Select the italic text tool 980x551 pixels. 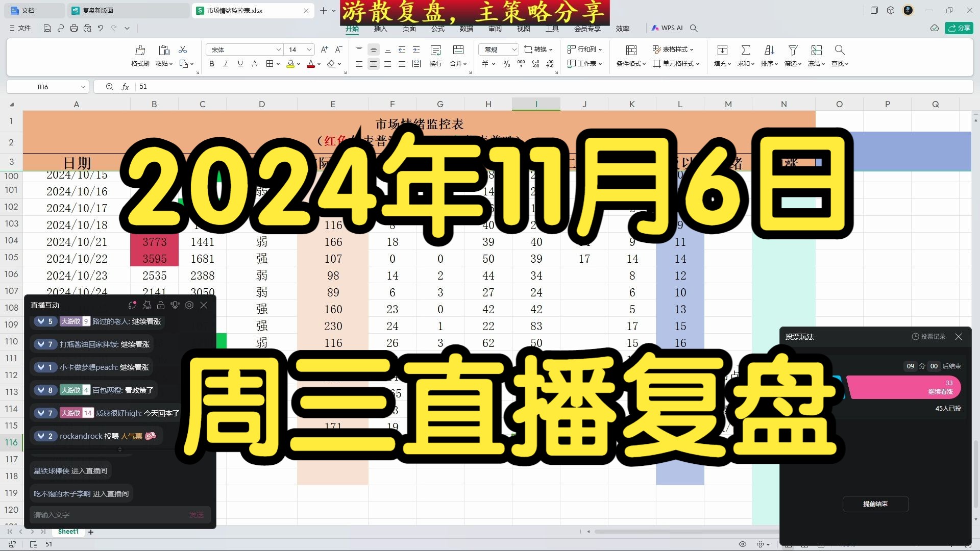pyautogui.click(x=226, y=63)
